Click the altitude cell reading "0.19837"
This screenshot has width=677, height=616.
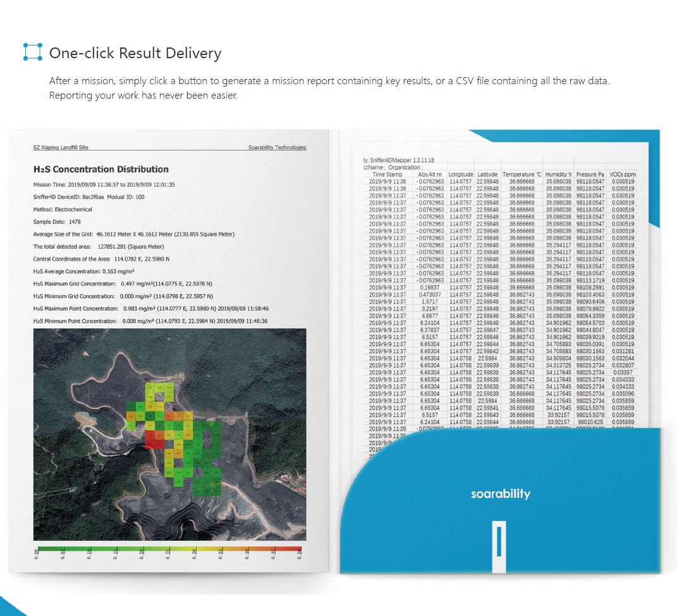click(430, 288)
